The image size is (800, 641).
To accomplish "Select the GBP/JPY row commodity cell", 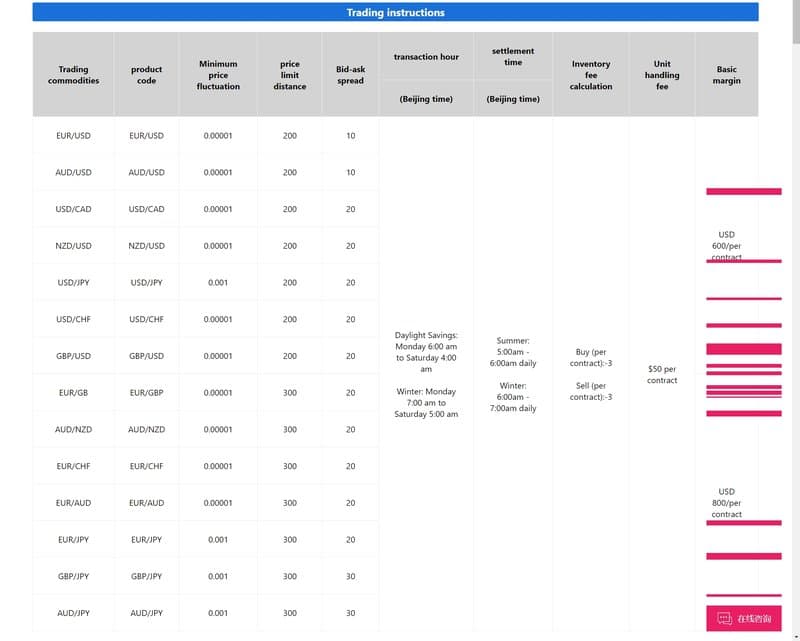I will (x=73, y=576).
